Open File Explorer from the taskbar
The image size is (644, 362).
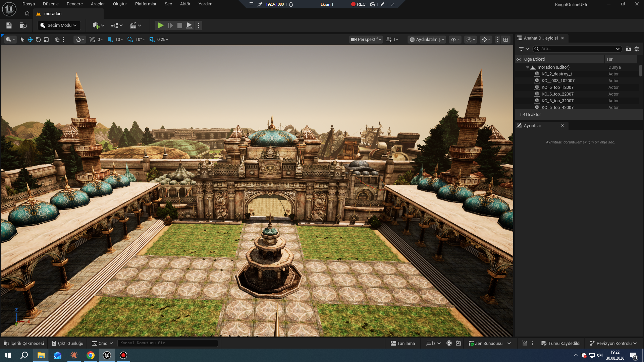41,355
